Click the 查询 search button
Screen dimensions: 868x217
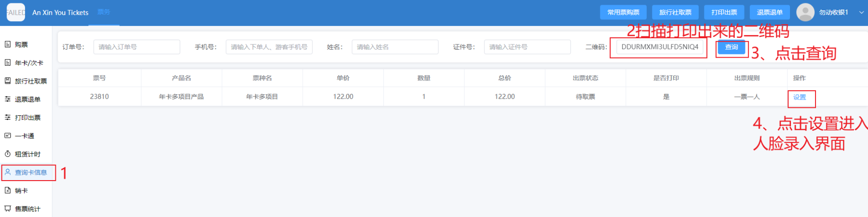click(x=731, y=47)
